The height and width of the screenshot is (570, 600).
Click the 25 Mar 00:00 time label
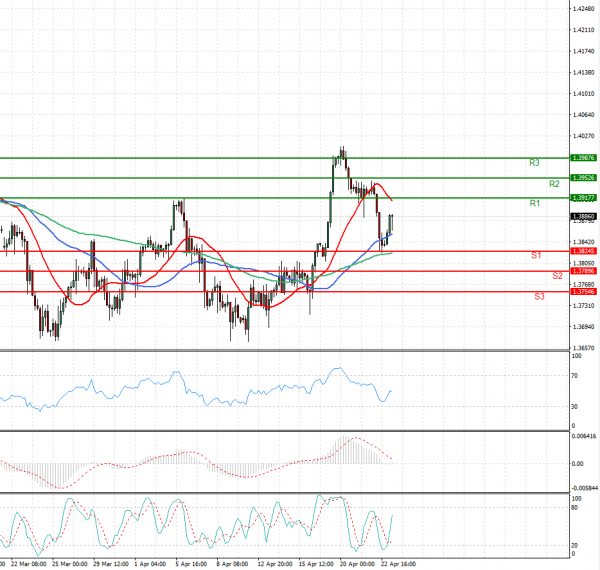point(70,564)
